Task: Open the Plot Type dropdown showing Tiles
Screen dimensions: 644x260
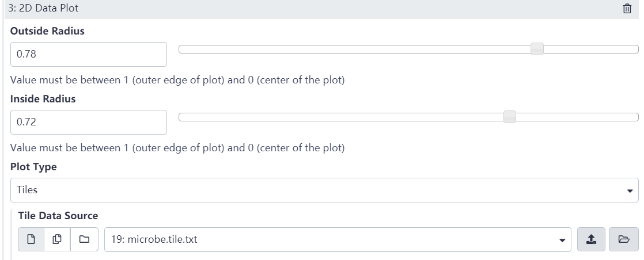Action: click(x=324, y=190)
